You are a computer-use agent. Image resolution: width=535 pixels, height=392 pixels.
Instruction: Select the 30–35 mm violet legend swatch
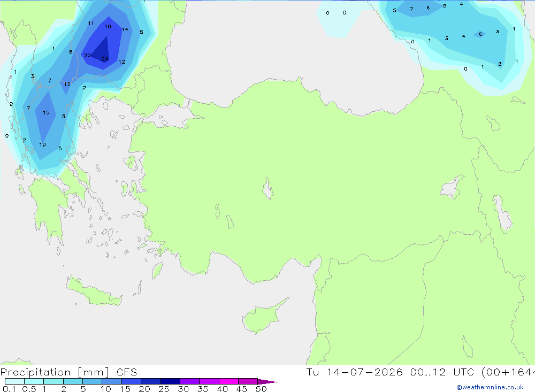(x=189, y=381)
